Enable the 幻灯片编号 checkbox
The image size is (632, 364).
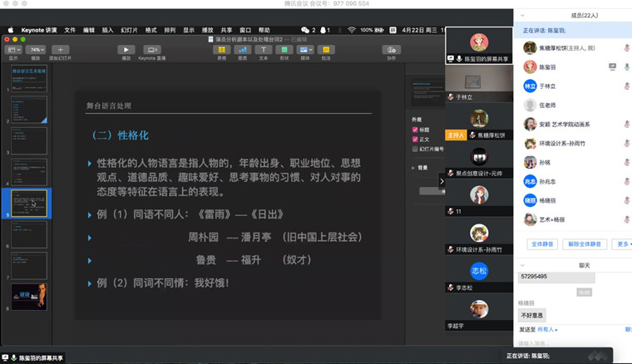tap(415, 150)
